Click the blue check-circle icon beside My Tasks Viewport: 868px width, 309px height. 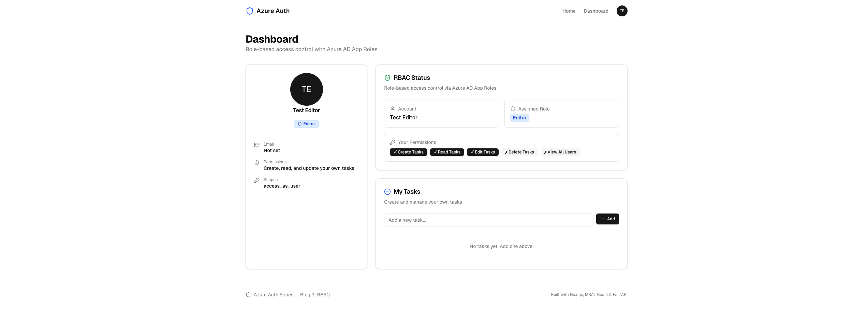point(387,192)
